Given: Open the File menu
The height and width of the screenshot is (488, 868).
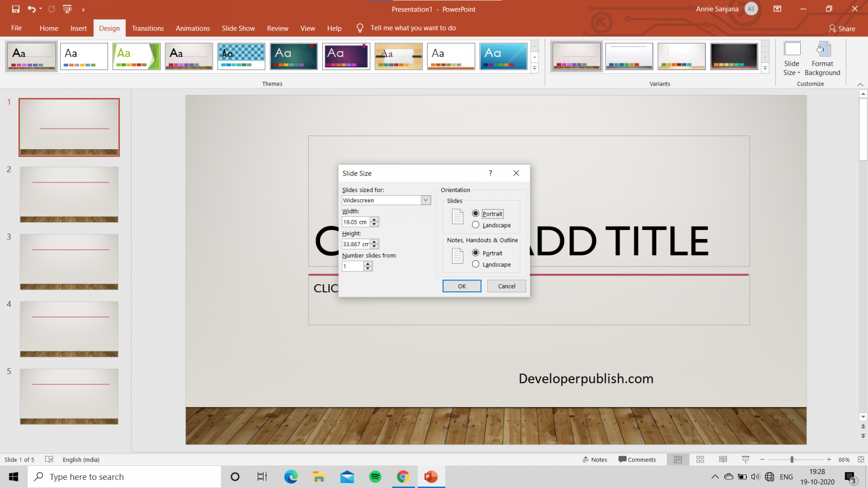Looking at the screenshot, I should [16, 28].
